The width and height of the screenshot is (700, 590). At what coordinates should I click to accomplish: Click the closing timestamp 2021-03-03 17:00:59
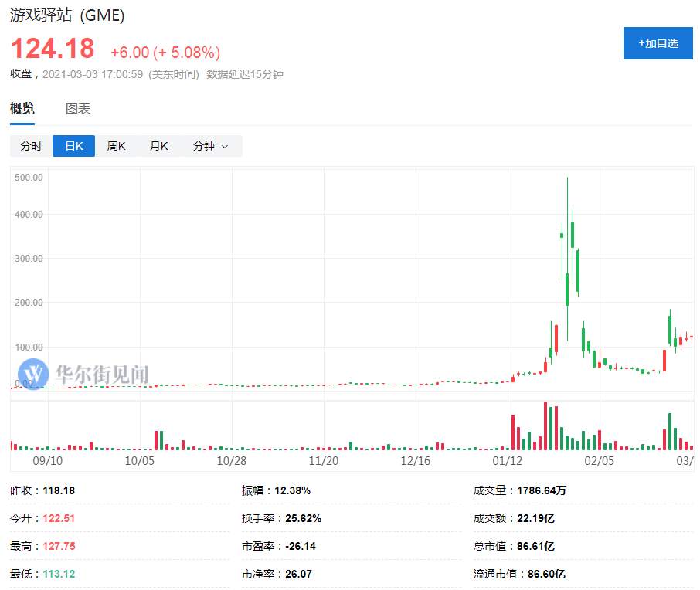tap(93, 74)
